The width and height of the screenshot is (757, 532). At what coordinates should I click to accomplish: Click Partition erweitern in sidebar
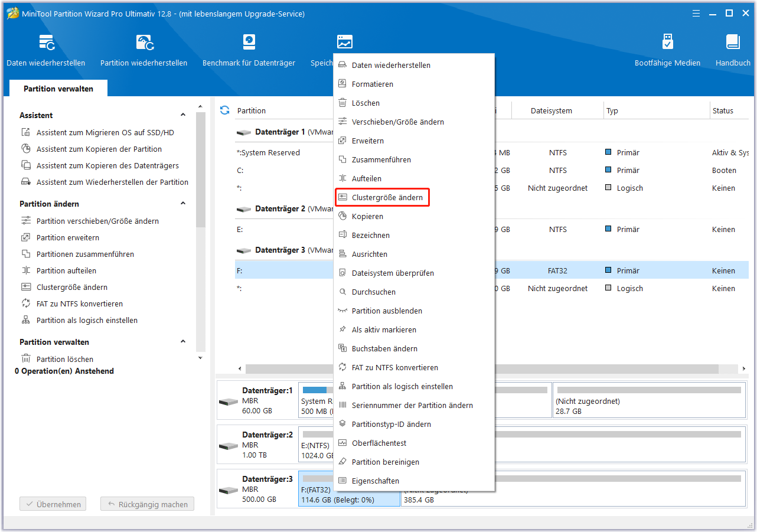click(68, 237)
